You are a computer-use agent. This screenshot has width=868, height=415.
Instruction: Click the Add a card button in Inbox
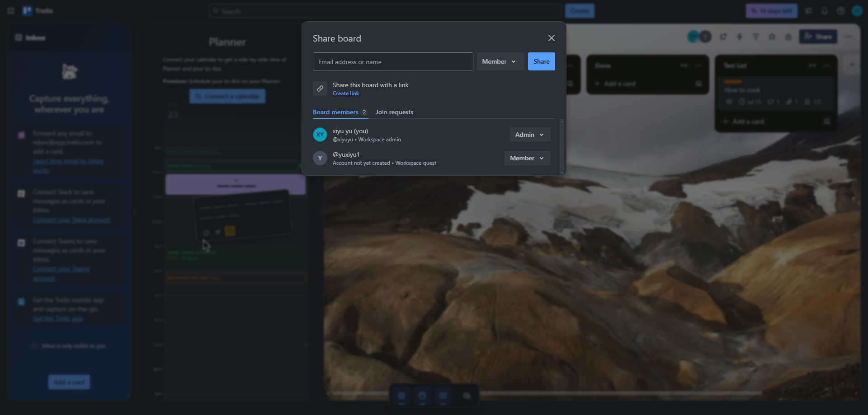(69, 382)
